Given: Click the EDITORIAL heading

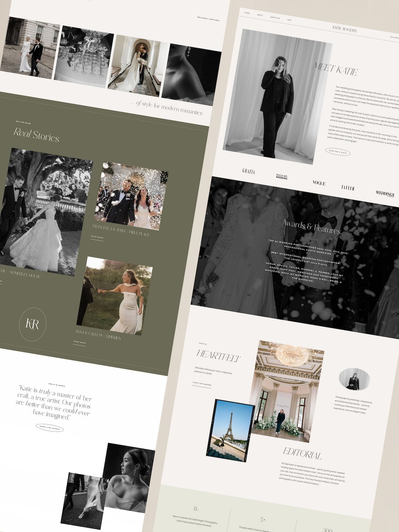Looking at the screenshot, I should (302, 454).
